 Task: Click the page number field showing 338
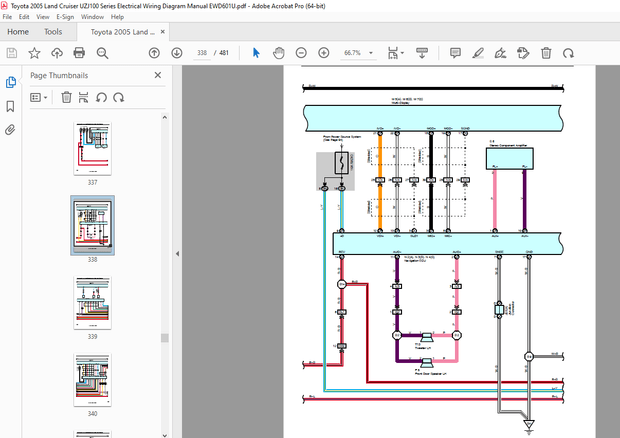tap(202, 53)
